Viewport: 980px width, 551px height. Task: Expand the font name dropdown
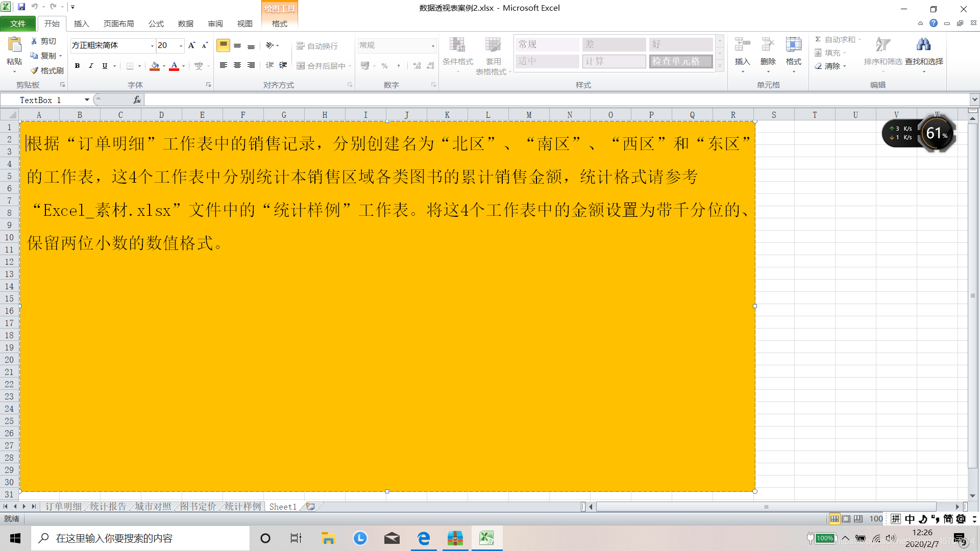pyautogui.click(x=152, y=46)
